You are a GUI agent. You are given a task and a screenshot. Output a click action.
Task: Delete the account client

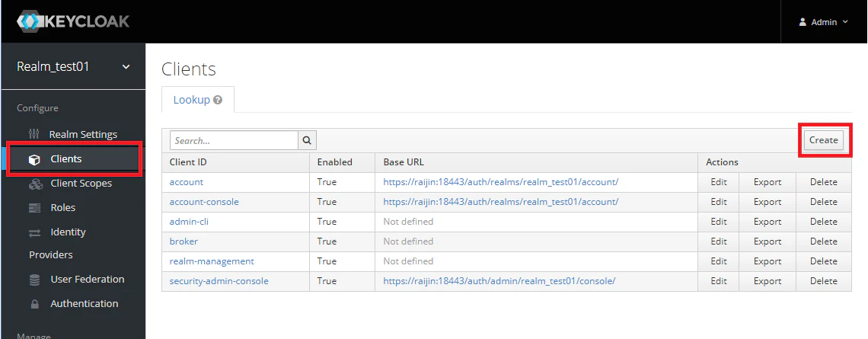[823, 181]
